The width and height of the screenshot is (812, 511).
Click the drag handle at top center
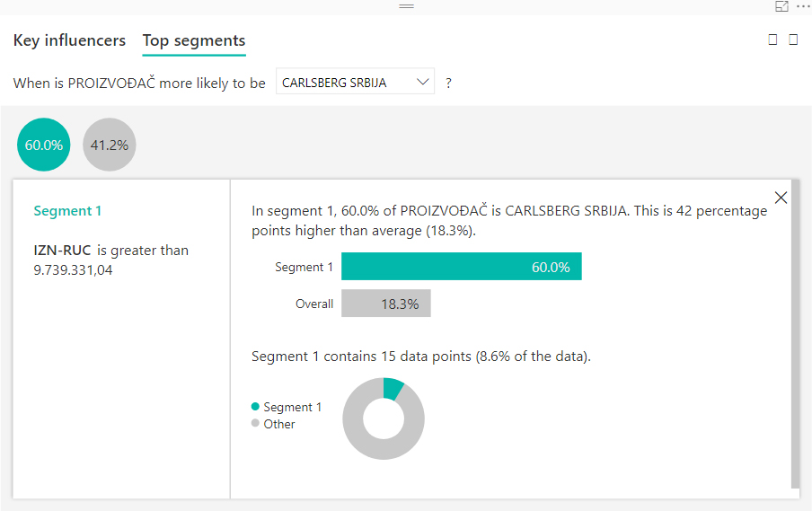[x=406, y=6]
